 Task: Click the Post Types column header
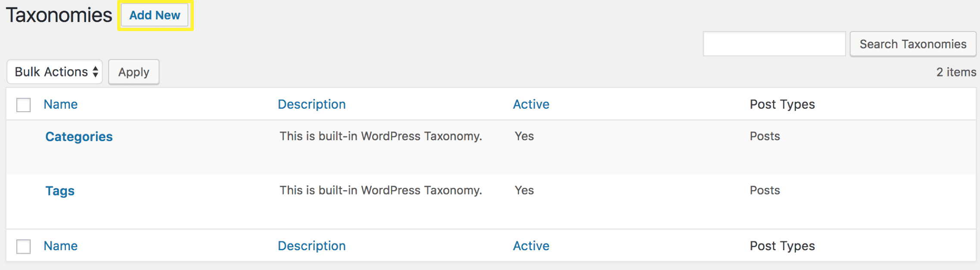pos(781,104)
